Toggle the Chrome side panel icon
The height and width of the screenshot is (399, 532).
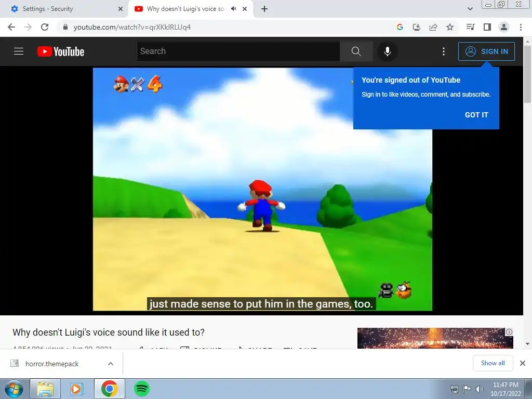click(x=487, y=27)
